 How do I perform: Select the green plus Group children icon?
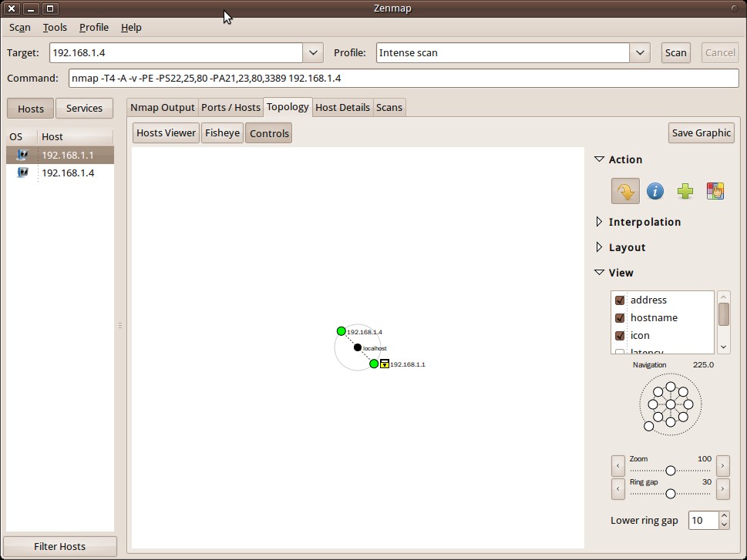[685, 192]
